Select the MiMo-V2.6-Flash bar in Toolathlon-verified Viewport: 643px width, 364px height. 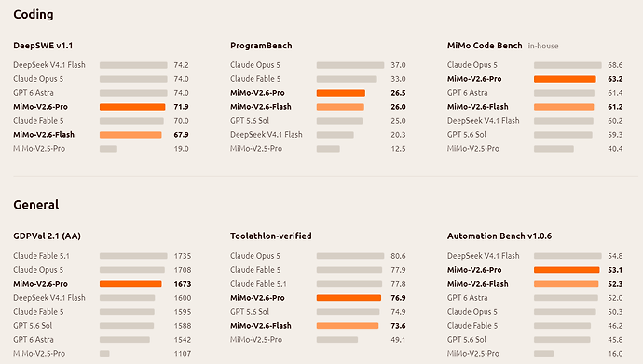[x=348, y=326]
